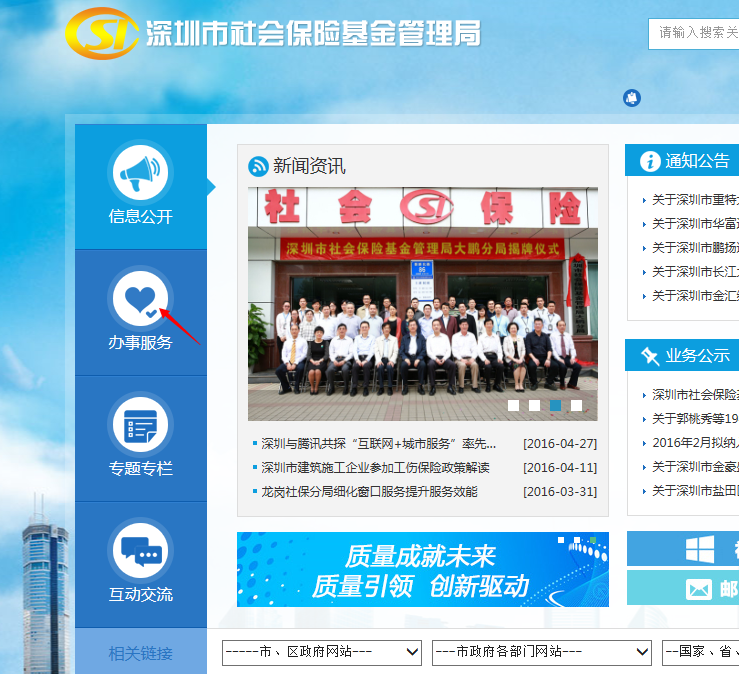
Task: Expand the 市、区政府网站 dropdown
Action: point(322,652)
